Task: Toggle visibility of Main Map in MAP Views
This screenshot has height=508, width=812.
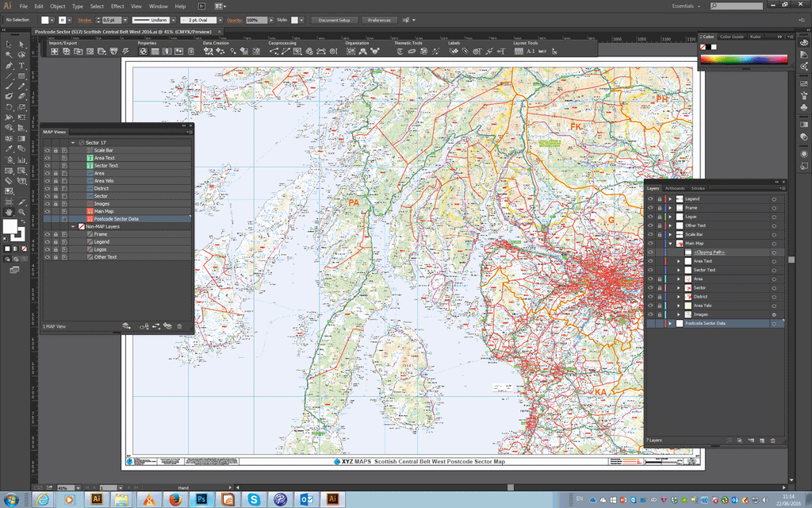Action: [x=47, y=211]
